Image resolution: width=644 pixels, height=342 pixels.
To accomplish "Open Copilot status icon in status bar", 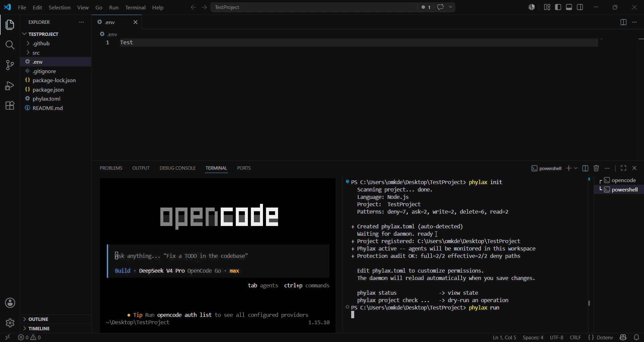I will pos(623,337).
